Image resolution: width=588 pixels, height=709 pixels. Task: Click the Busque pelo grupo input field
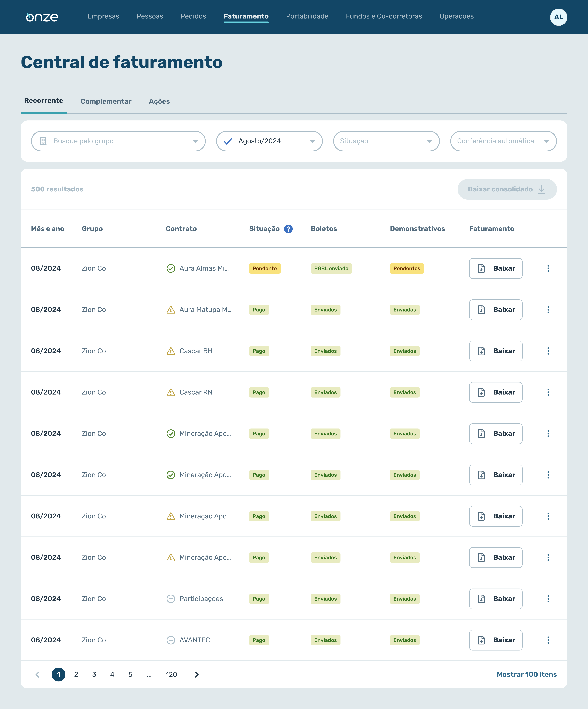tap(101, 141)
